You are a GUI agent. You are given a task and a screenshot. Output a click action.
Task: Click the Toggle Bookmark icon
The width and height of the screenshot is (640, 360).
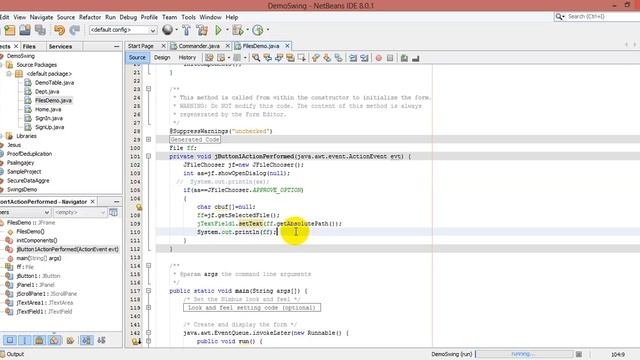coord(338,58)
